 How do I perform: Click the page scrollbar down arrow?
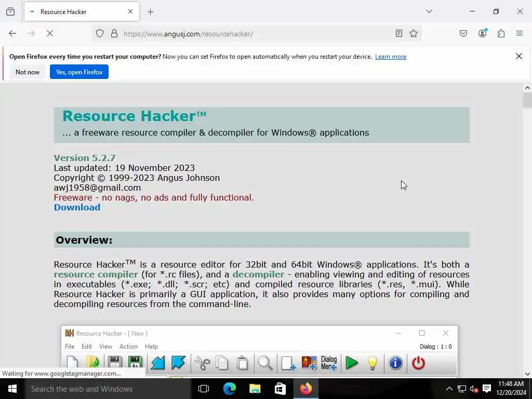pyautogui.click(x=527, y=374)
